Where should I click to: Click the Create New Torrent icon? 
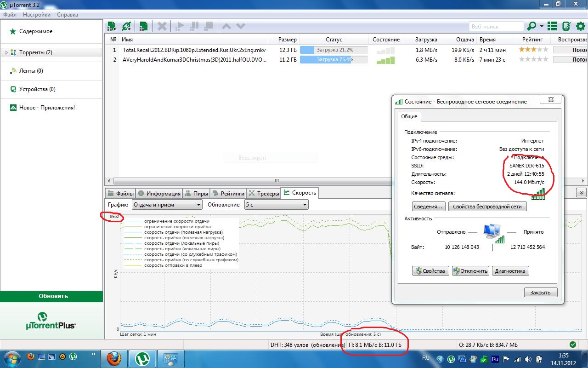(143, 26)
